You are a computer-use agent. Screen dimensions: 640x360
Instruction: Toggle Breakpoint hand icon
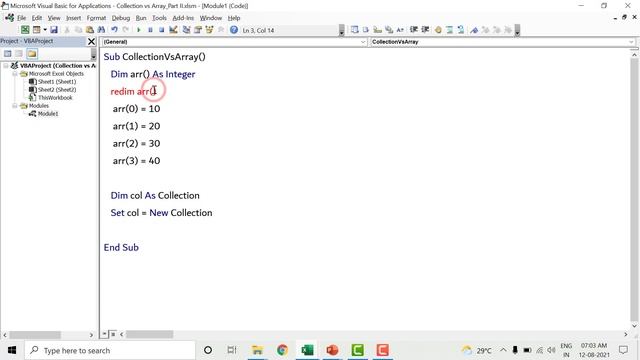[438, 30]
